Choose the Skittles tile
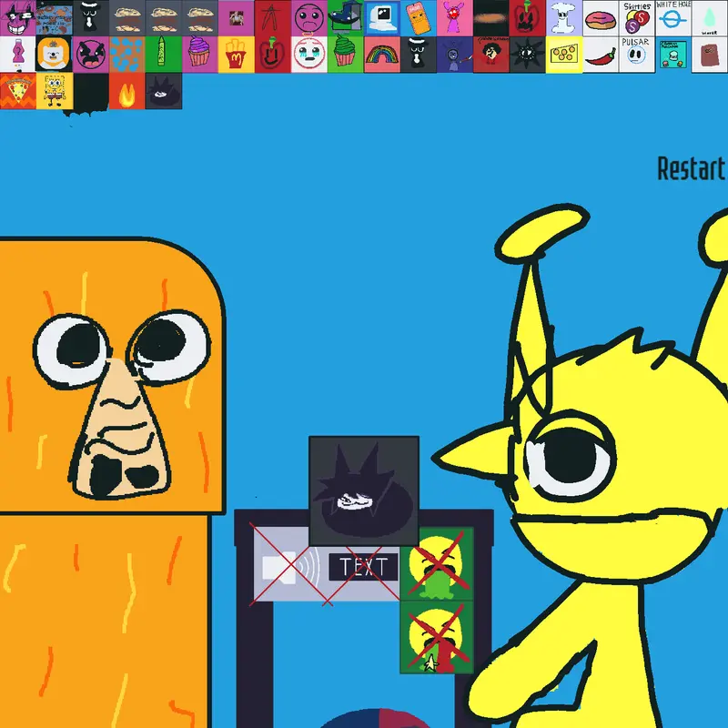The height and width of the screenshot is (728, 728). [637, 17]
